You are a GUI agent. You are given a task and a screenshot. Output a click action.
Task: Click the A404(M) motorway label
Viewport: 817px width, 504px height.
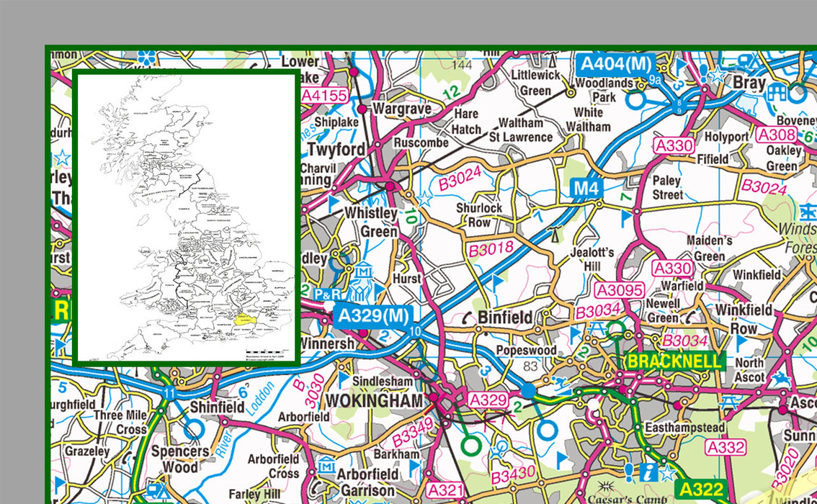615,65
